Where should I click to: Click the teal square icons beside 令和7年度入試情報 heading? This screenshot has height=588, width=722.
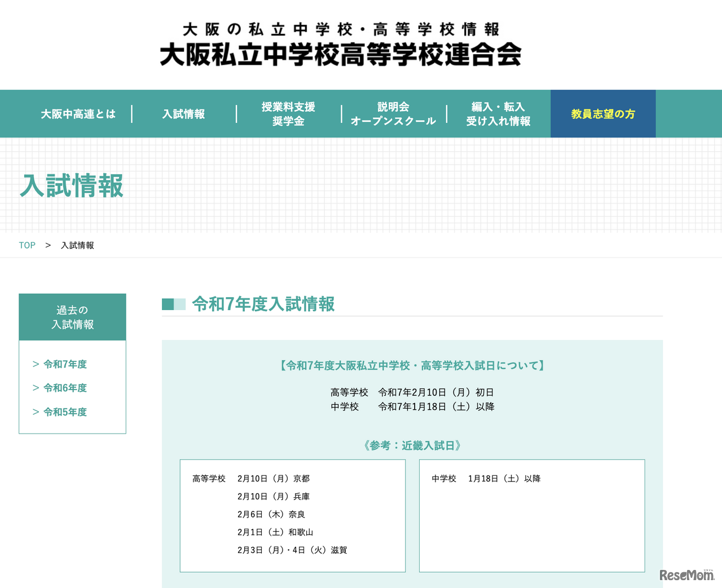[173, 304]
